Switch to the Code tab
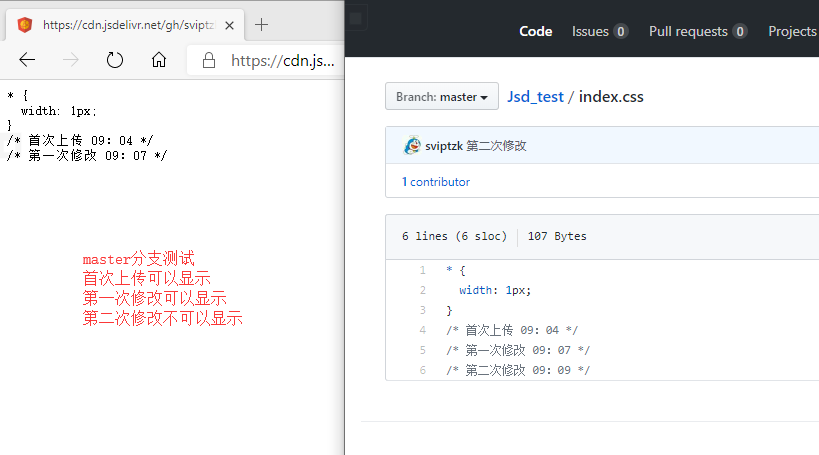The height and width of the screenshot is (455, 819). 535,31
